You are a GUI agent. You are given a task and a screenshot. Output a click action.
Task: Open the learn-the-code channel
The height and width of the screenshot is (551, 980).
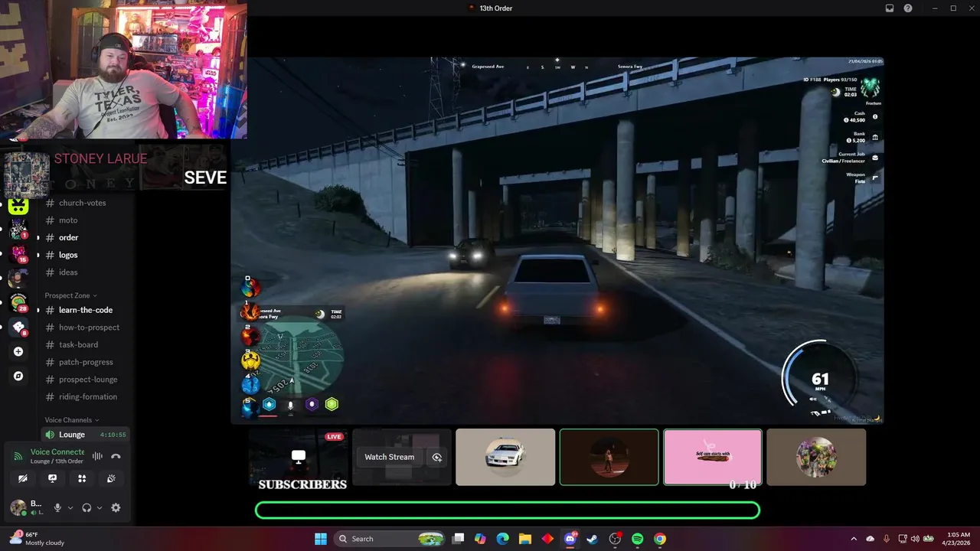click(x=84, y=310)
